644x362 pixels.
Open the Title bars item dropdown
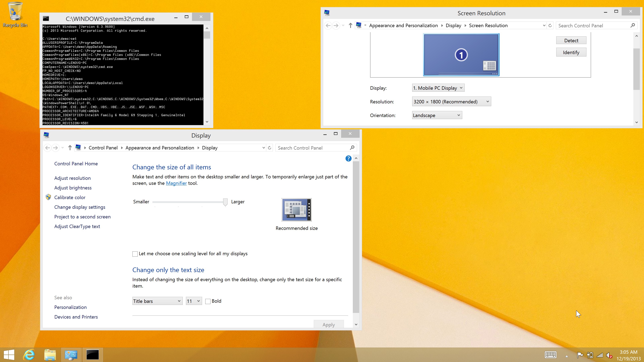pyautogui.click(x=158, y=301)
